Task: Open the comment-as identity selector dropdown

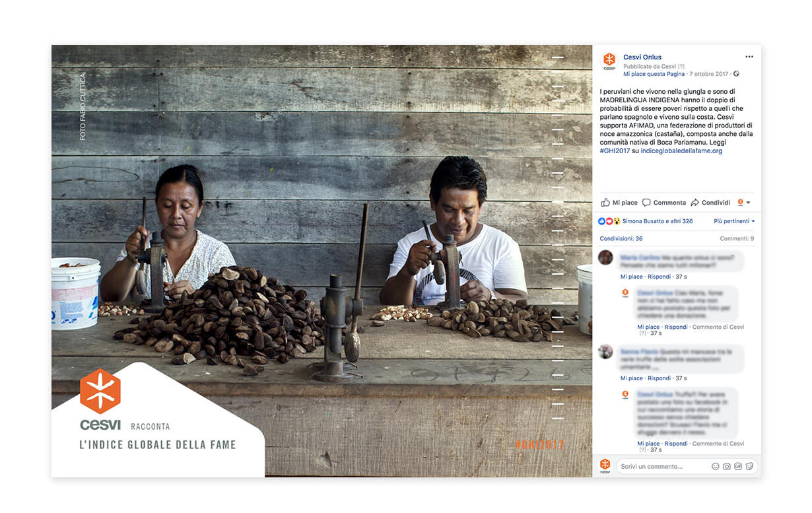Action: coord(744,203)
